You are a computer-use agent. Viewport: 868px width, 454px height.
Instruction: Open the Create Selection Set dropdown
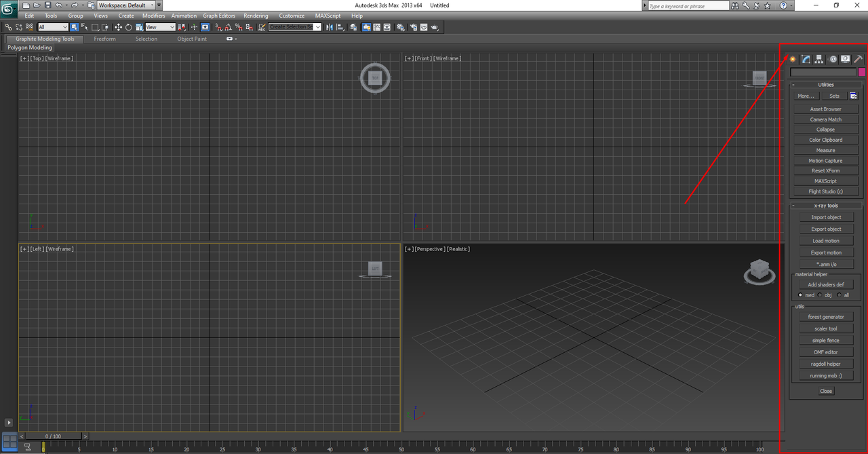tap(294, 27)
